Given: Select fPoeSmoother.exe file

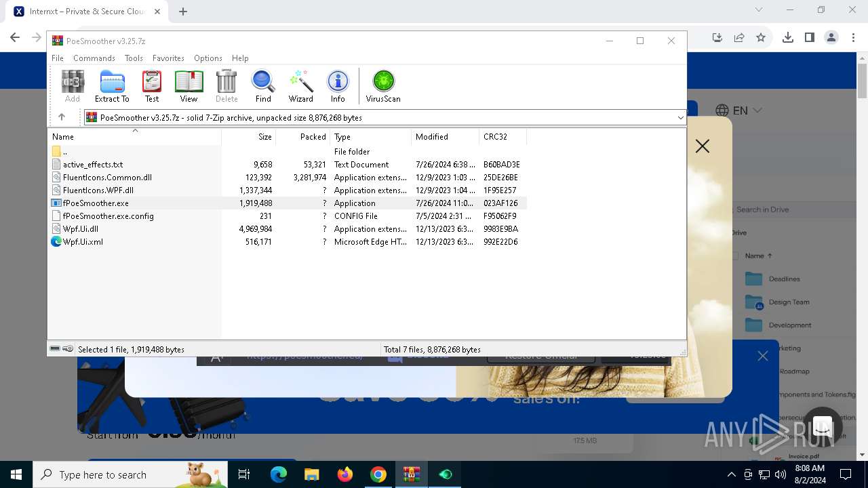Looking at the screenshot, I should pyautogui.click(x=288, y=203).
